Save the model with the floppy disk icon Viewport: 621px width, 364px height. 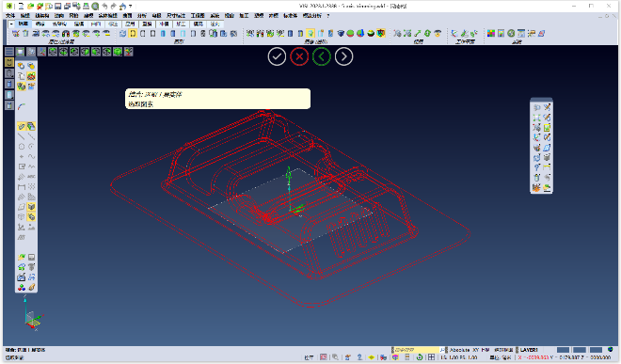pos(57,6)
